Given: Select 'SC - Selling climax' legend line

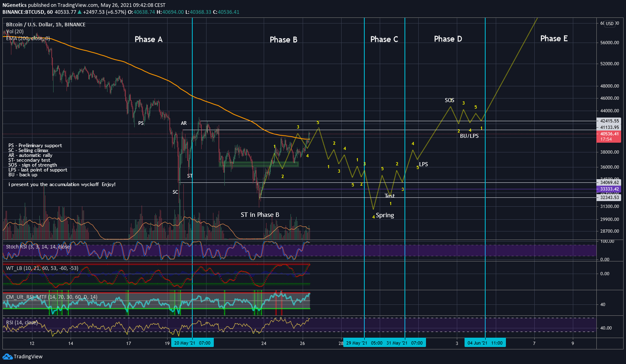Looking at the screenshot, I should point(28,150).
